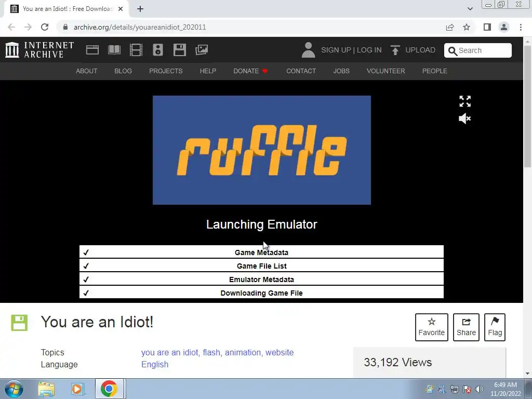Open Windows Media Player from taskbar

tap(77, 389)
